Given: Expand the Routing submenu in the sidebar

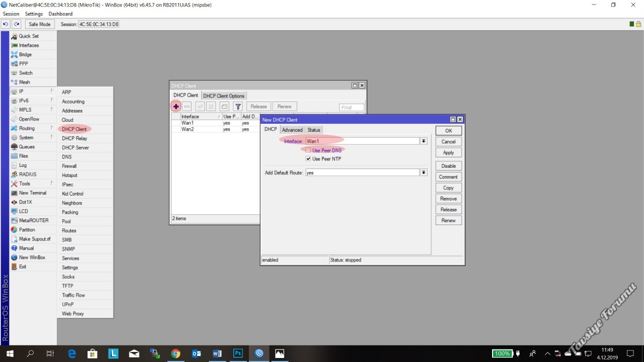Looking at the screenshot, I should pyautogui.click(x=33, y=128).
